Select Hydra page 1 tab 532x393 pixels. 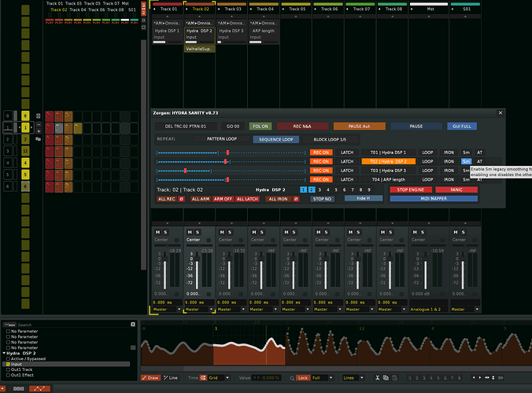pos(303,189)
